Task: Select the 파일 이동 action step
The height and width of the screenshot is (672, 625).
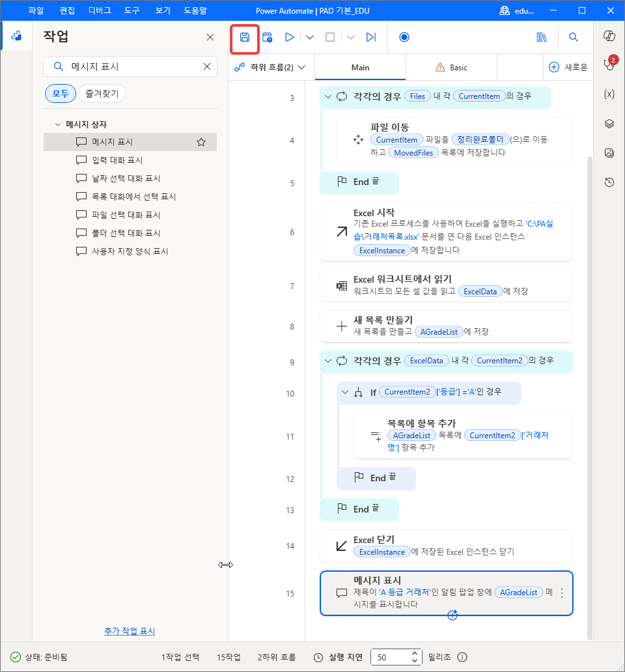Action: pyautogui.click(x=455, y=140)
